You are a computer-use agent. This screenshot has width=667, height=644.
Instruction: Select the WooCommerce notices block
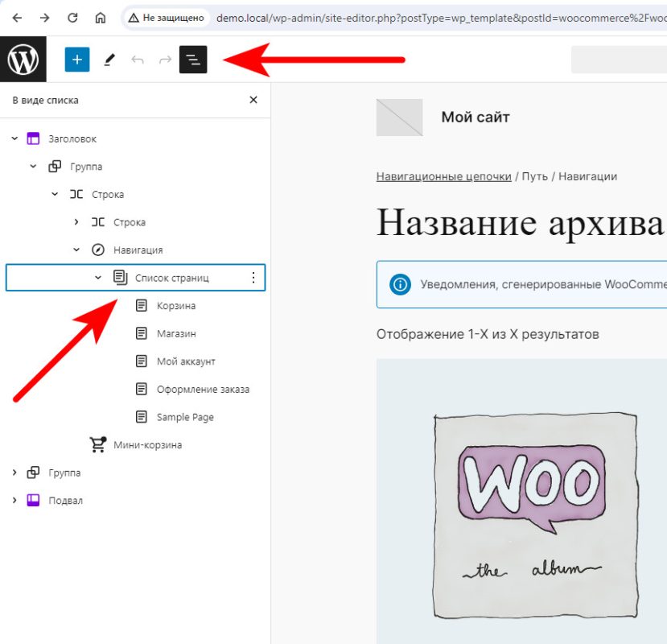click(522, 284)
